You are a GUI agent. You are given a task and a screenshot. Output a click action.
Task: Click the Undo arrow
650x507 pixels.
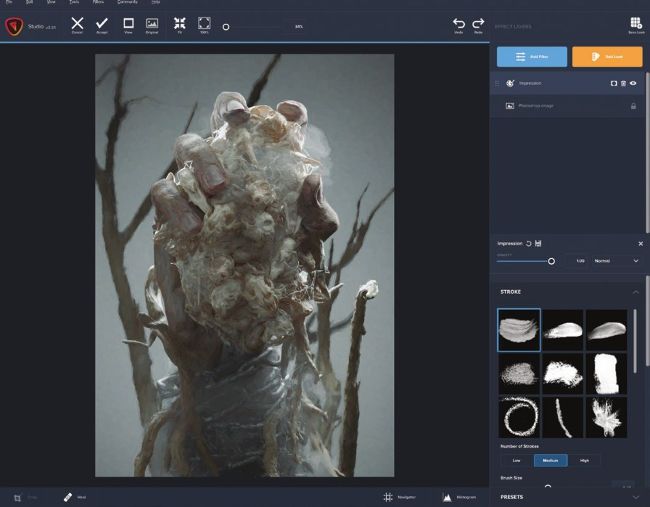(x=459, y=24)
